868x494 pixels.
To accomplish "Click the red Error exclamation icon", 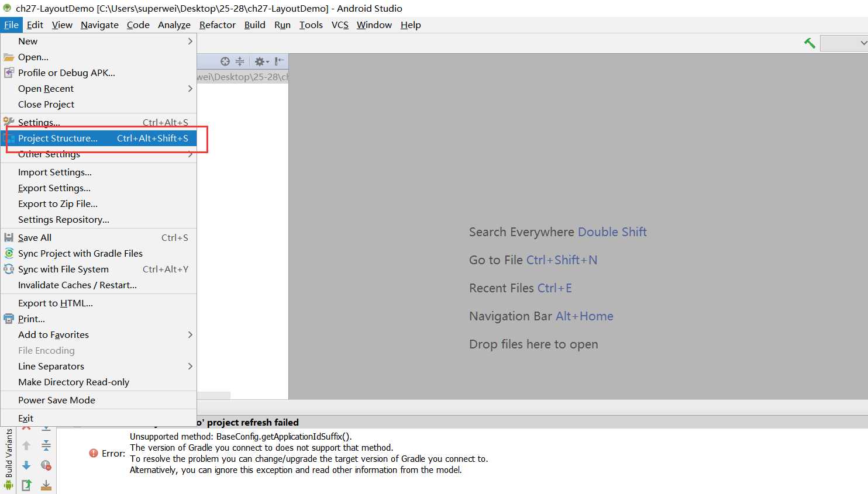I will coord(94,453).
